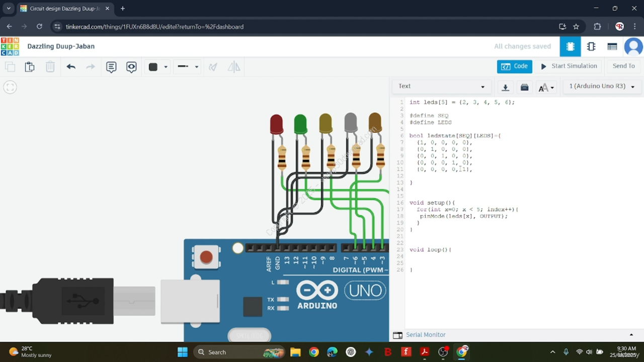Paste with the clipboard icon

[x=30, y=67]
